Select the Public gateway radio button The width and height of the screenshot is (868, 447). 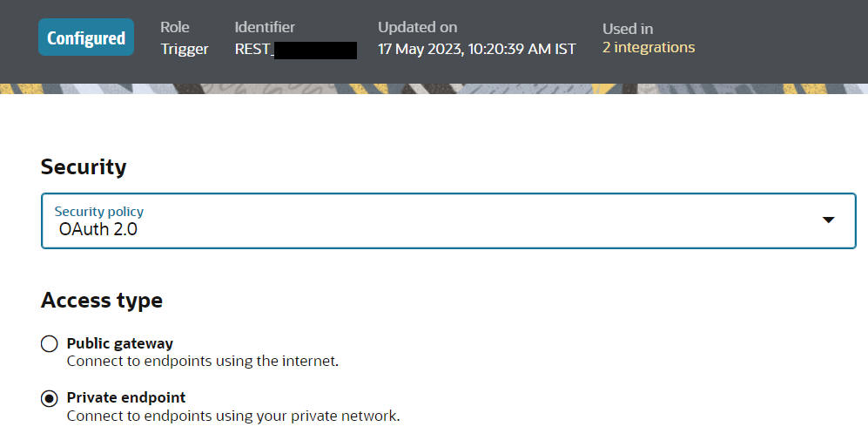point(50,343)
